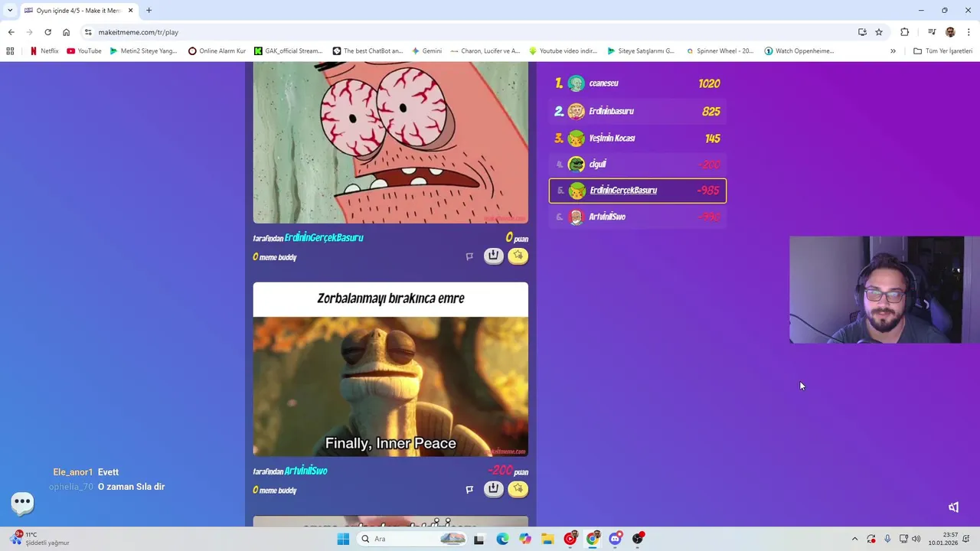Open Watch Oppenheimer bookmark
Screen dimensions: 980x551
coord(799,51)
